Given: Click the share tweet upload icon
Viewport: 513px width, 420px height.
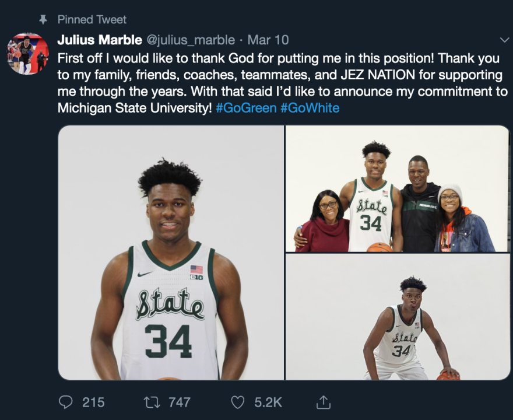Looking at the screenshot, I should 323,402.
